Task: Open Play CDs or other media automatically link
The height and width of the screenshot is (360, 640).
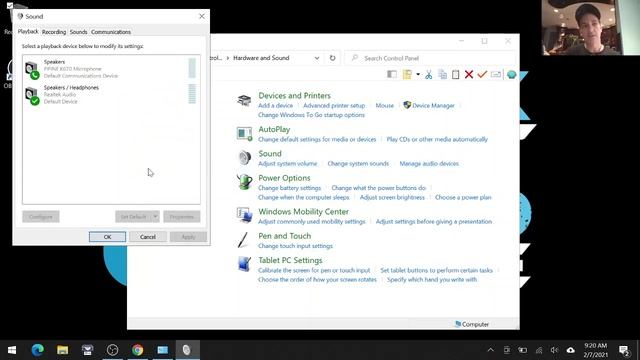Action: (x=437, y=139)
